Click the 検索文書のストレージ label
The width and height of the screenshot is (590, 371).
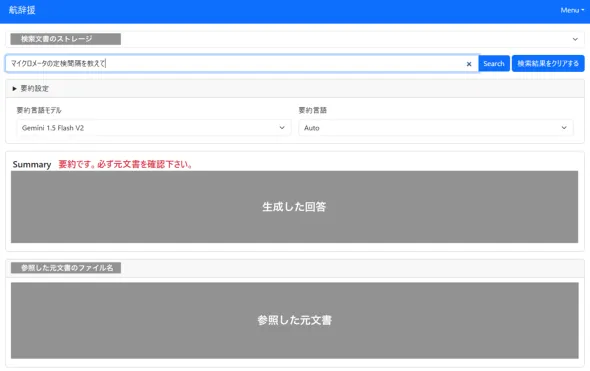click(x=65, y=39)
